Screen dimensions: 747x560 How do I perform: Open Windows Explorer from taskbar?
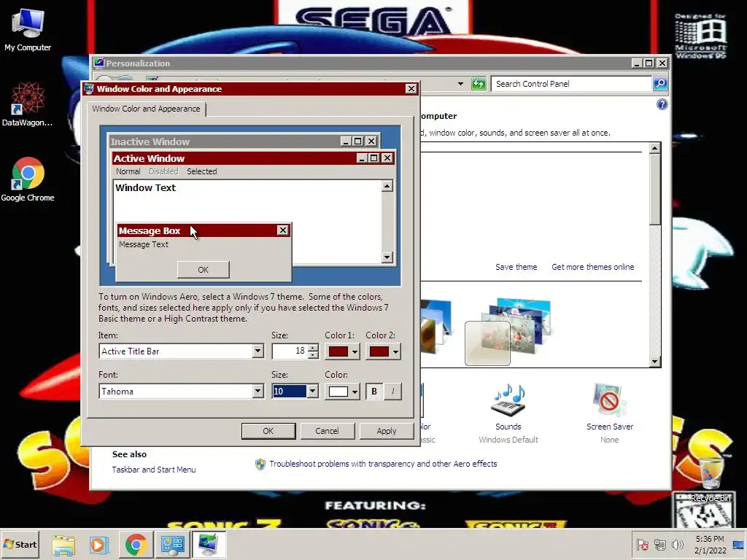pyautogui.click(x=63, y=545)
